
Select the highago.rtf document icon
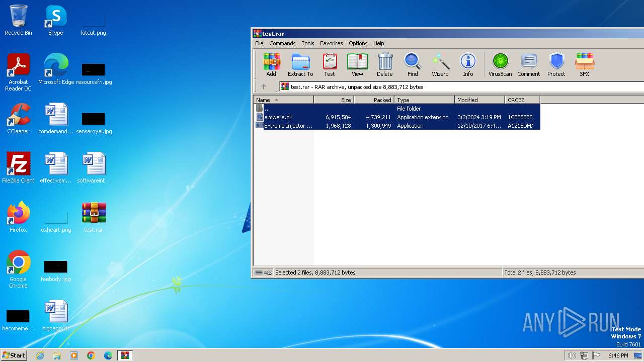click(56, 316)
